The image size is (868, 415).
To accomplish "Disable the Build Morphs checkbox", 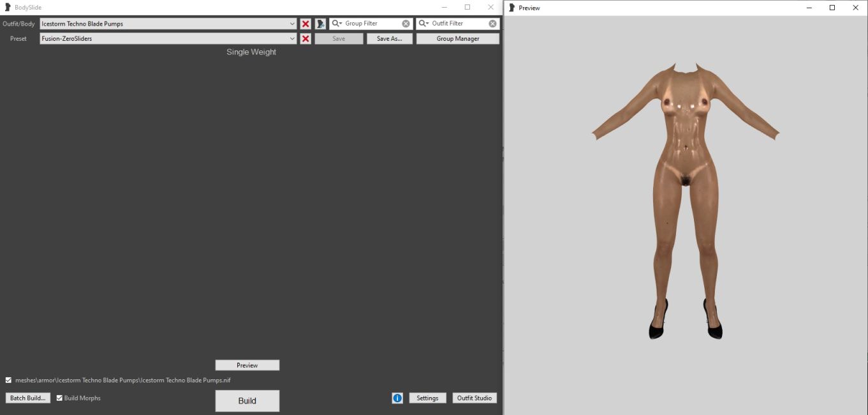I will (59, 398).
